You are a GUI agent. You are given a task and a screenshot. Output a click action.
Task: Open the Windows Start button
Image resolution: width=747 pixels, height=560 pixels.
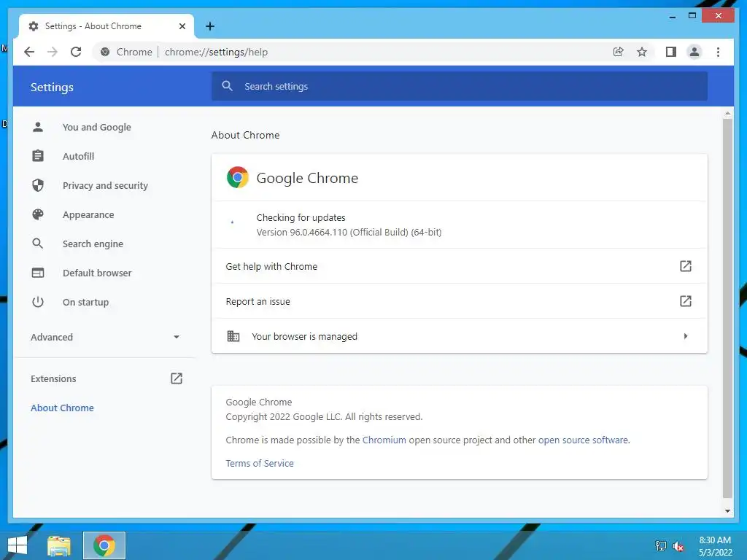(18, 545)
